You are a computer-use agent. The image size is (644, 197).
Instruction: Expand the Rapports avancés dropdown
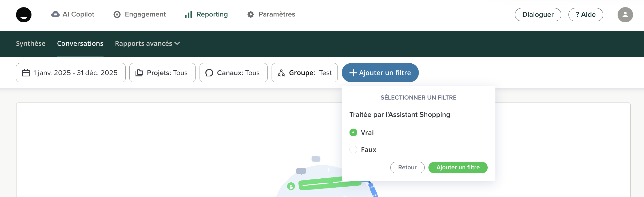pos(147,43)
